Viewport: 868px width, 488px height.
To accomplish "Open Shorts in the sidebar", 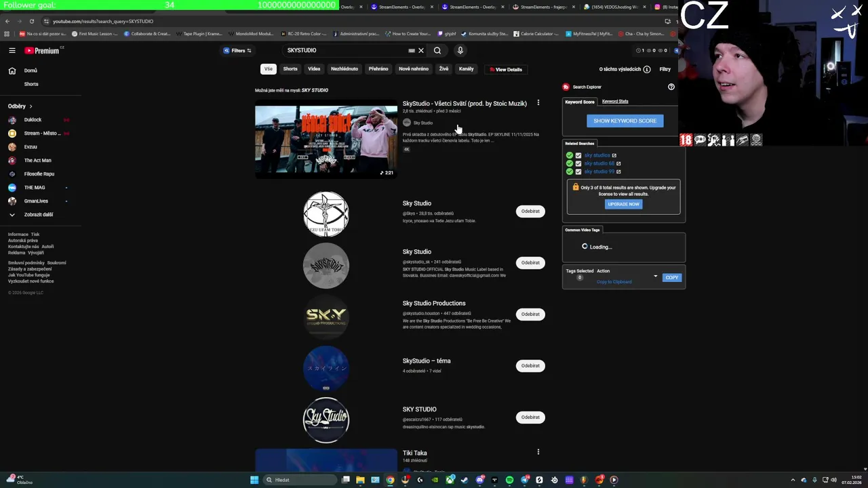I will [x=31, y=84].
